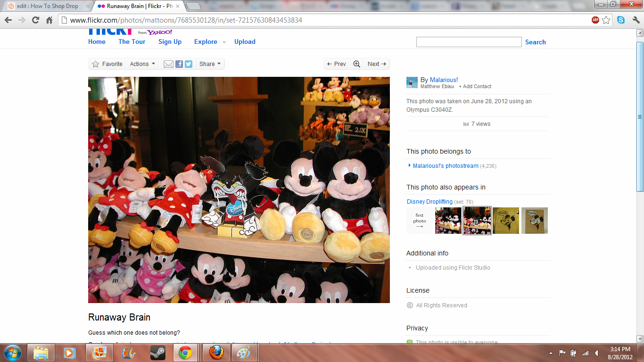
Task: Open the Share dropdown menu
Action: coord(210,64)
